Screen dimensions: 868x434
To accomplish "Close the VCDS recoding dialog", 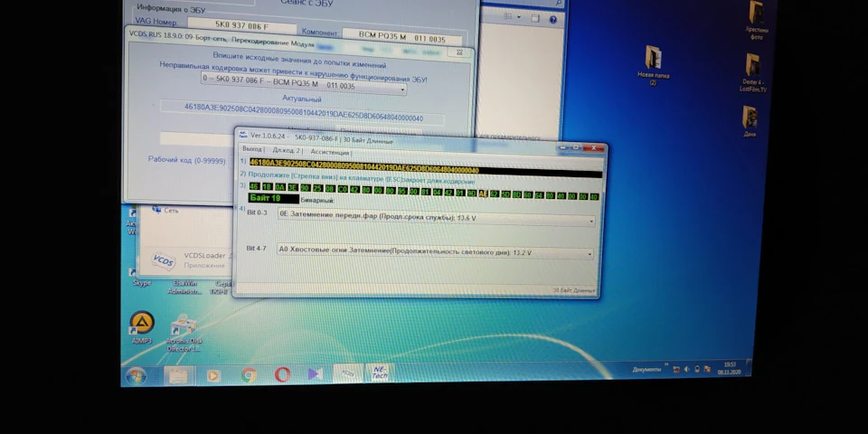I will pos(459,52).
